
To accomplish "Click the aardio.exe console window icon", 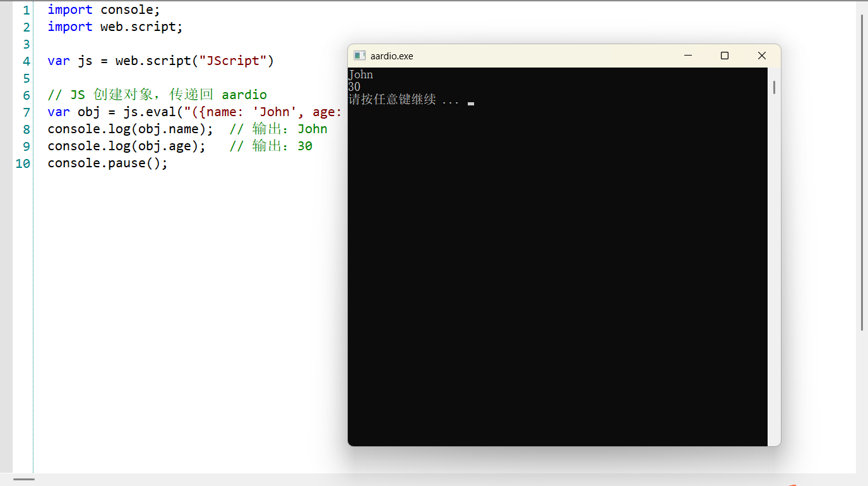I will point(360,56).
